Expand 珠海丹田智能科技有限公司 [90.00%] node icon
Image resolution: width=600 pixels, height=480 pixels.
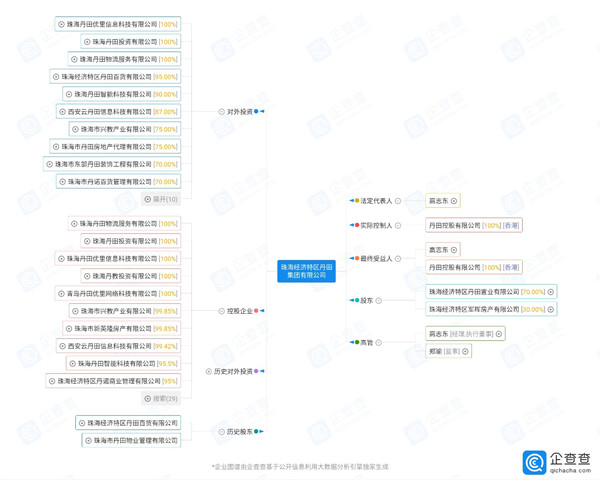[69, 94]
